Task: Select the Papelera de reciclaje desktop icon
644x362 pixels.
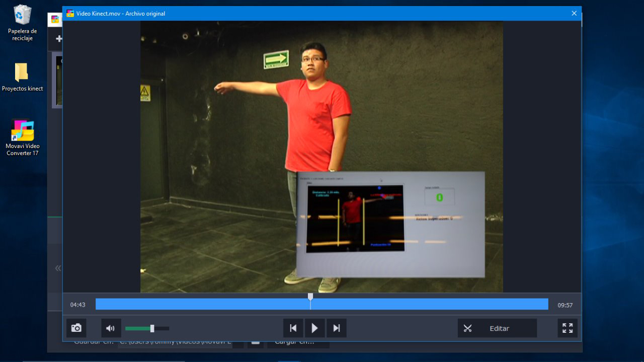Action: click(22, 23)
